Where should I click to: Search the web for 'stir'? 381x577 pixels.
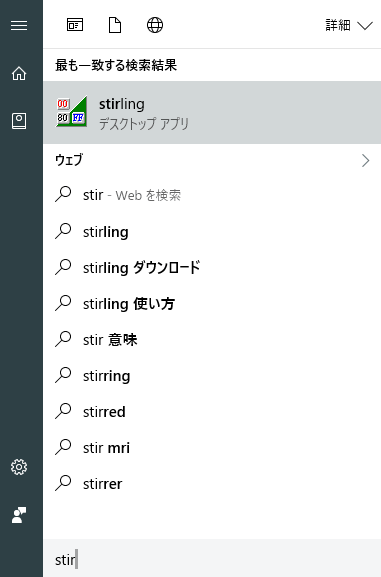[x=212, y=195]
